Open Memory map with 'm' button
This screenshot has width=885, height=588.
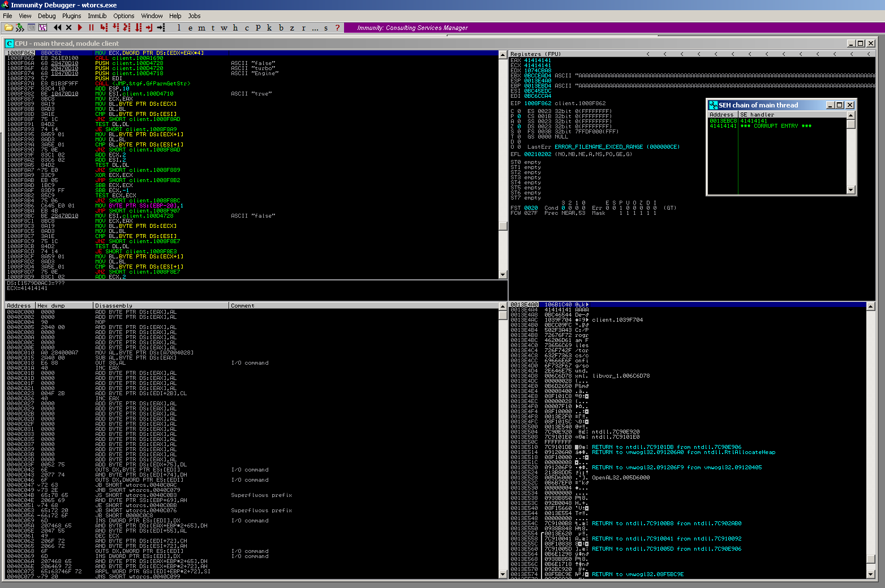(x=201, y=28)
